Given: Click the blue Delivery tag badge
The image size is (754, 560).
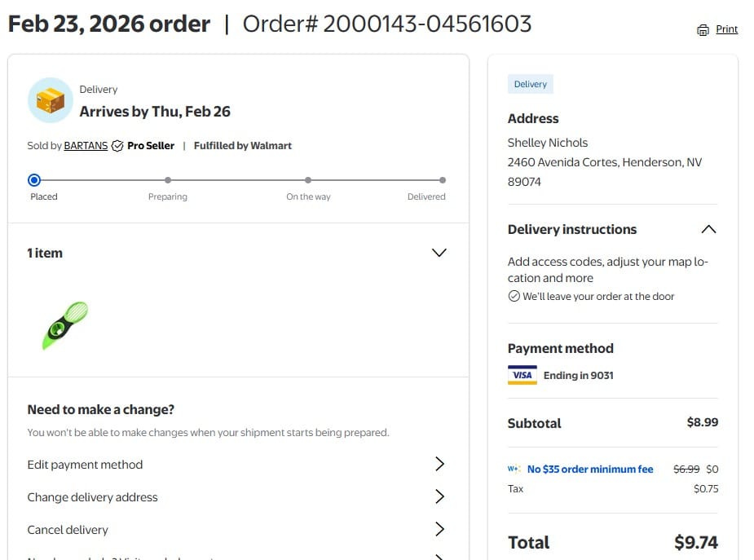Looking at the screenshot, I should tap(531, 84).
